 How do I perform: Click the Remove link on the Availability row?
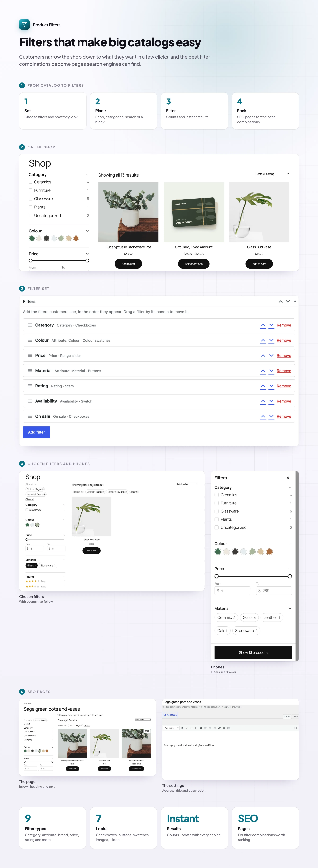pyautogui.click(x=284, y=401)
